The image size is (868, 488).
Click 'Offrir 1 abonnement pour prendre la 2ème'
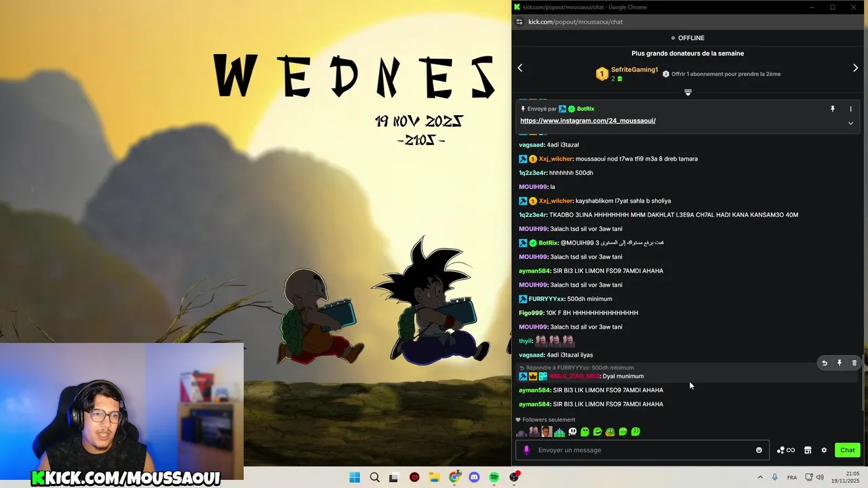pos(726,74)
